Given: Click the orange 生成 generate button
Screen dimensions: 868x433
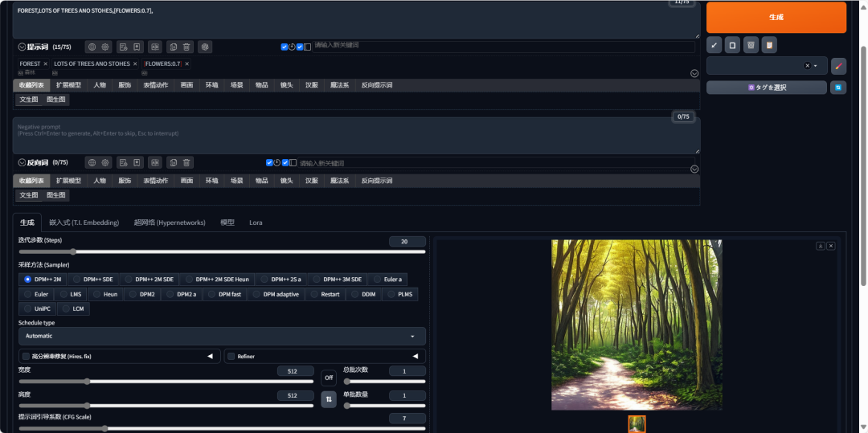Looking at the screenshot, I should point(776,17).
